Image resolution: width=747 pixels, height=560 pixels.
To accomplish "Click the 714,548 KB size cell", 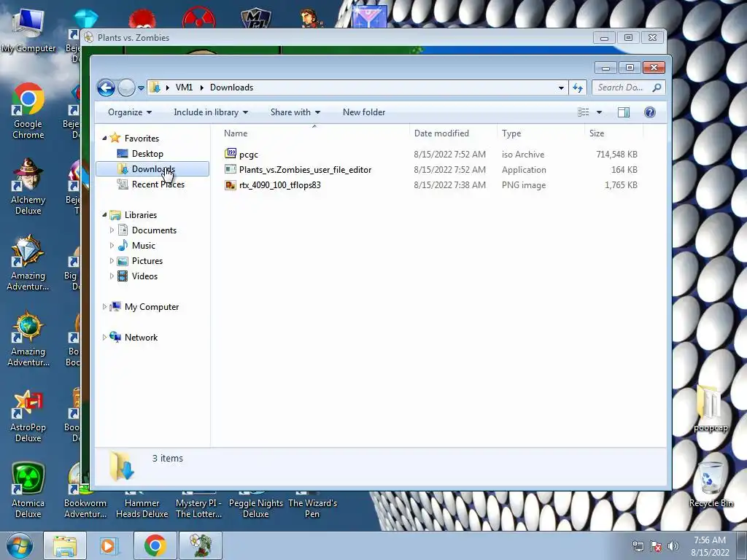I will [616, 155].
